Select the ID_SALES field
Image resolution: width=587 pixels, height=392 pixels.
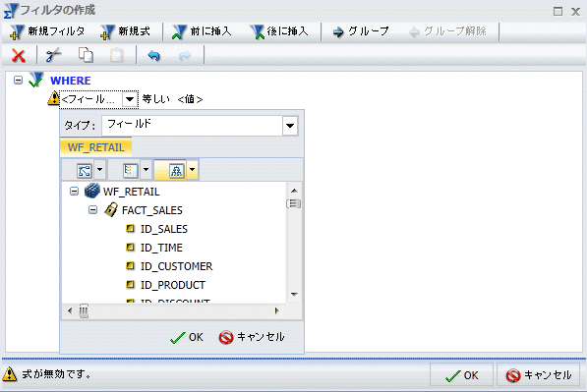click(x=164, y=229)
